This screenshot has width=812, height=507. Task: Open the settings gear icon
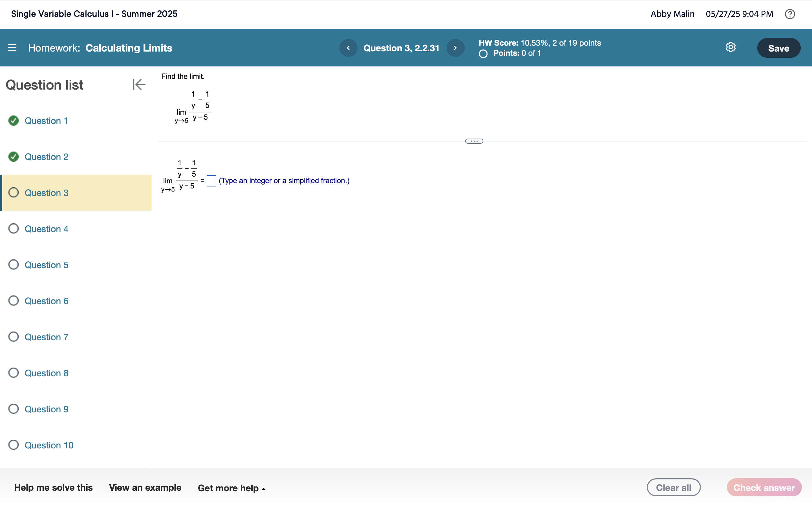point(731,47)
